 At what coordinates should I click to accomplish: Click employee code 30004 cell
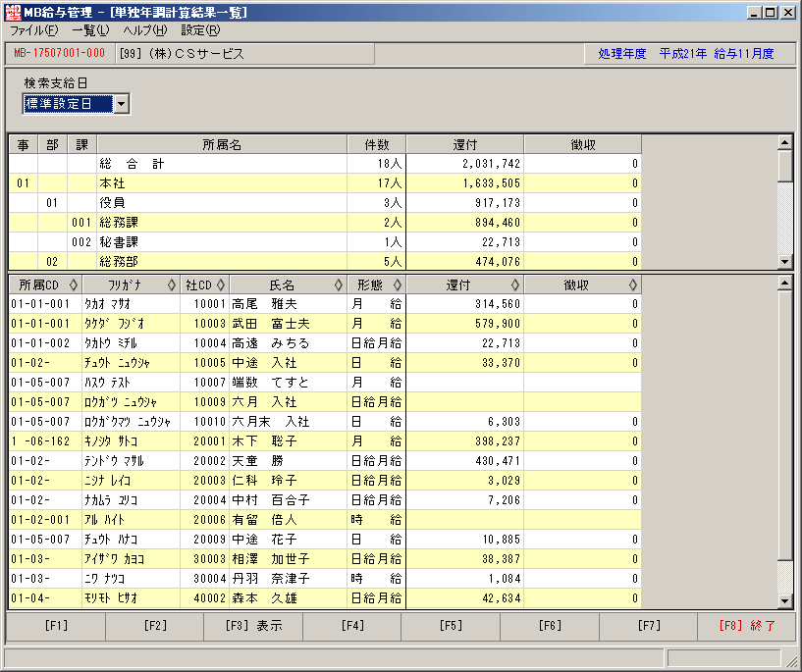(205, 579)
